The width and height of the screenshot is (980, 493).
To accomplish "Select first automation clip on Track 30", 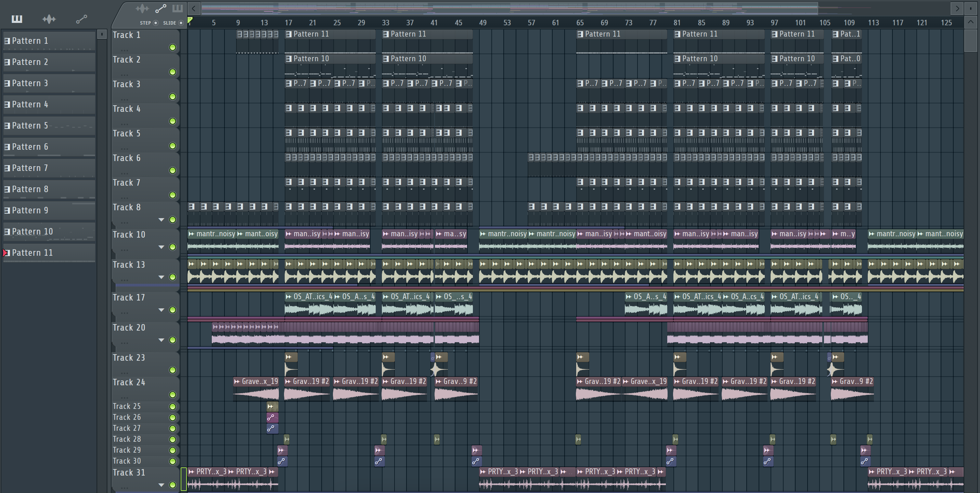I will coord(282,461).
